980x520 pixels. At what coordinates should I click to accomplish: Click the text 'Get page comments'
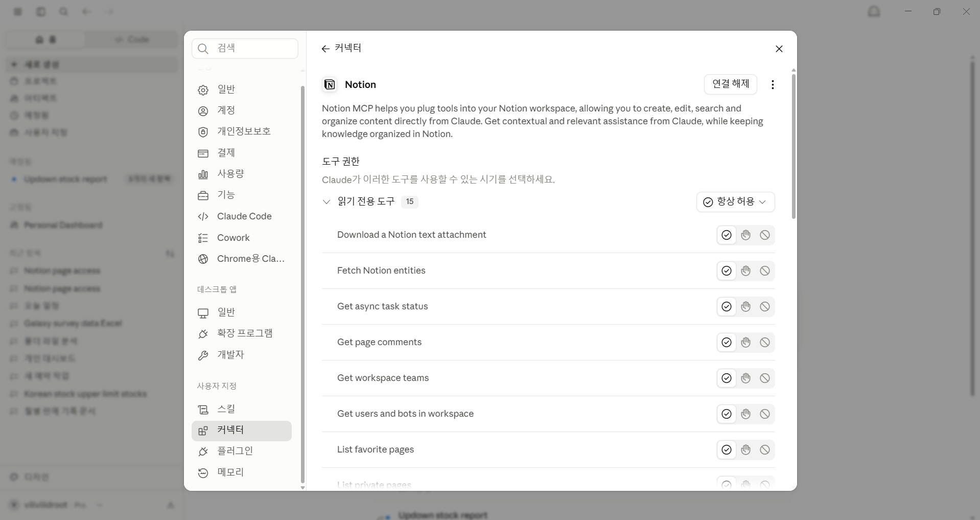click(x=379, y=342)
